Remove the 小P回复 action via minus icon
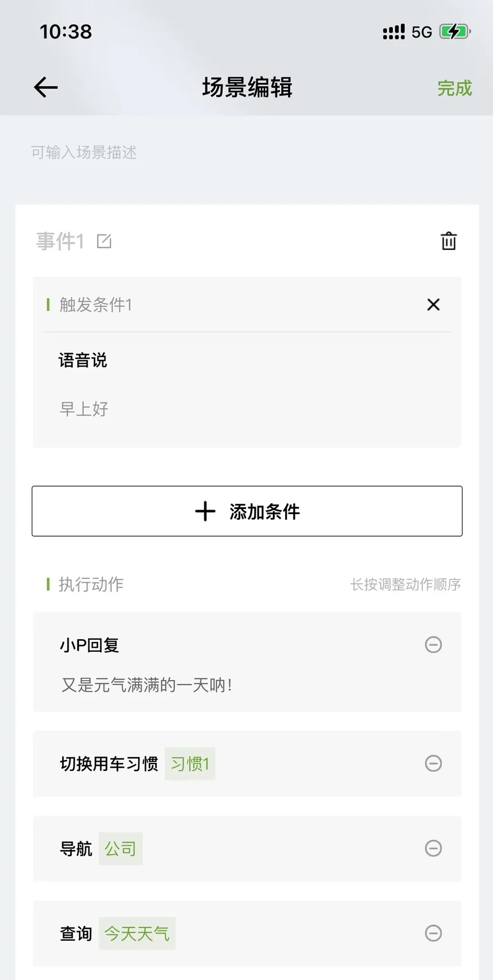 [x=433, y=645]
